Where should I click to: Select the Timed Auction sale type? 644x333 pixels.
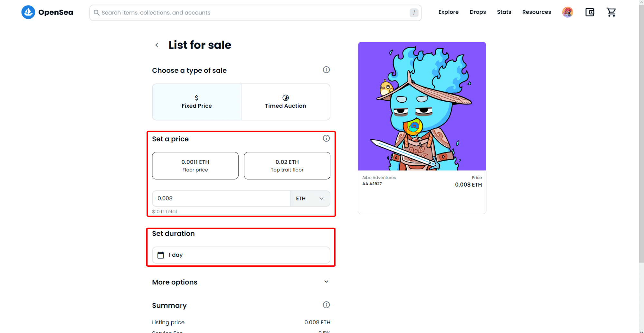point(285,102)
